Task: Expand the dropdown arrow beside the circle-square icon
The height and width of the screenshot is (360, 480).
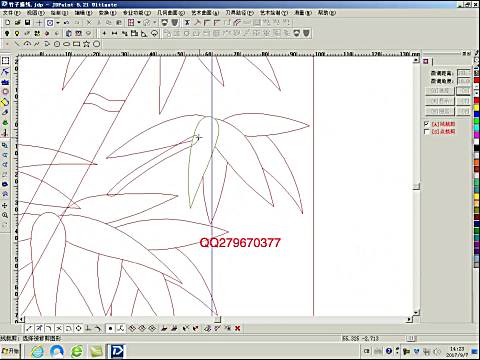Action: (x=58, y=23)
